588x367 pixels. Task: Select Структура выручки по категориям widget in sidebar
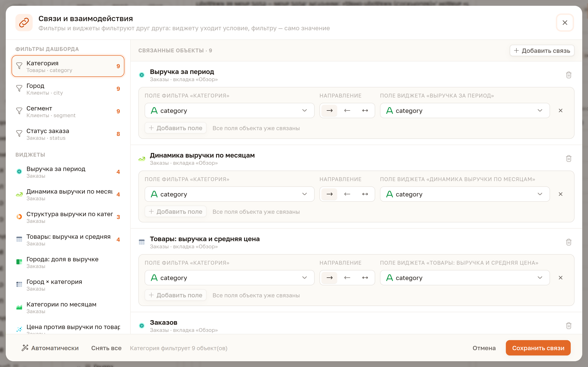click(x=68, y=217)
